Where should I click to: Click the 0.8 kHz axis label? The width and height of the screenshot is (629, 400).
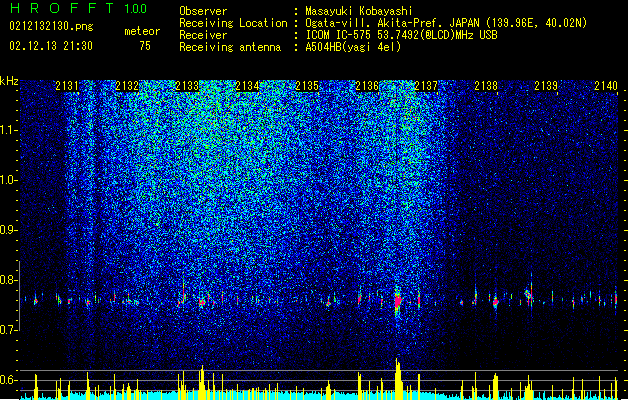pos(8,280)
